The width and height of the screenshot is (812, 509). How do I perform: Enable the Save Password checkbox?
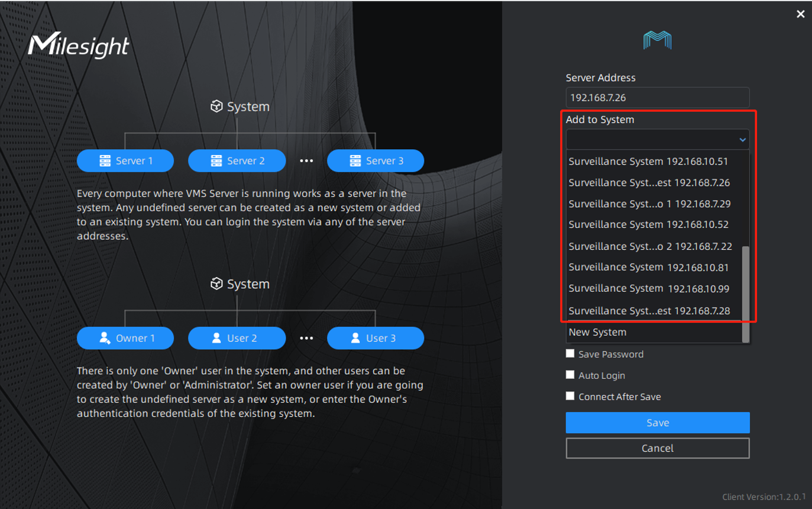[x=570, y=353]
